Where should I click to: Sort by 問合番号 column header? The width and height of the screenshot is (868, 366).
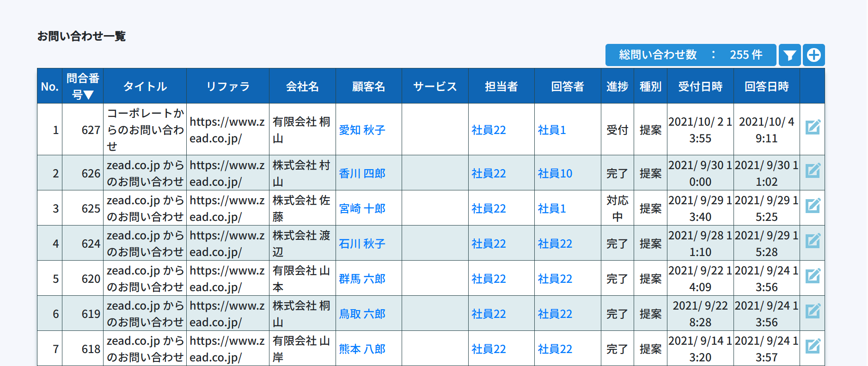(83, 86)
